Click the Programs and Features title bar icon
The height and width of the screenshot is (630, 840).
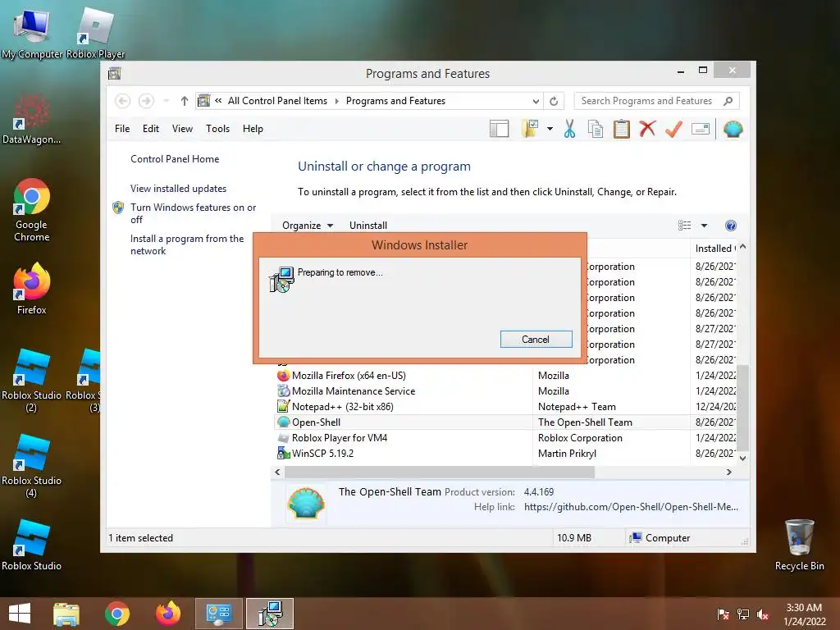point(115,73)
